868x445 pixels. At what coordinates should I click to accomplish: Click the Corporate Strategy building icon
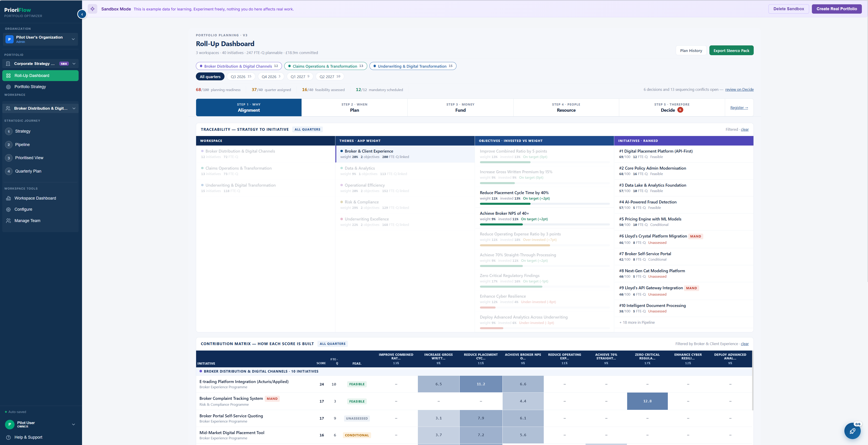coord(8,64)
